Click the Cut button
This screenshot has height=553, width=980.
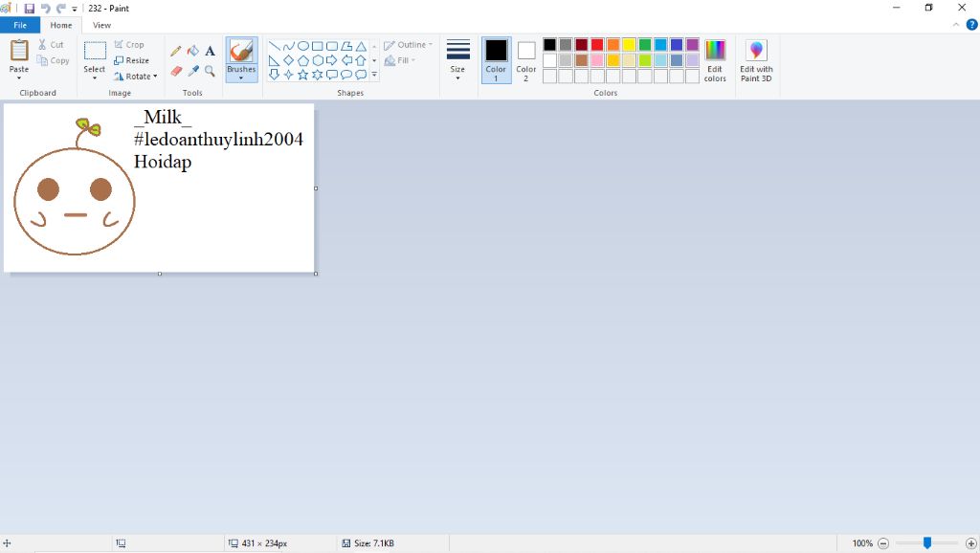[51, 45]
